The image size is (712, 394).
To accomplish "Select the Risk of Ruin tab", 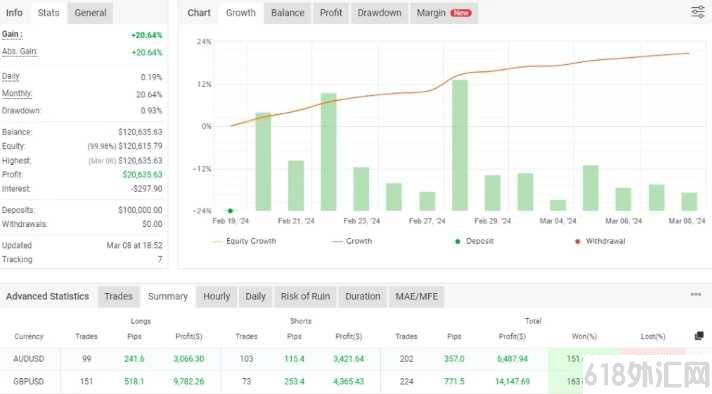I will pyautogui.click(x=305, y=296).
